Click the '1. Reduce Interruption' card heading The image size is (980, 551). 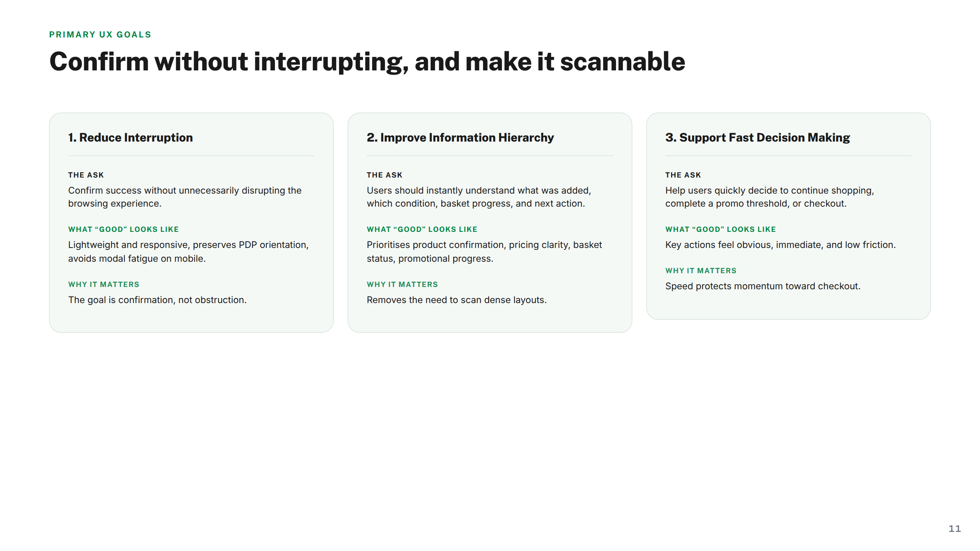coord(130,137)
